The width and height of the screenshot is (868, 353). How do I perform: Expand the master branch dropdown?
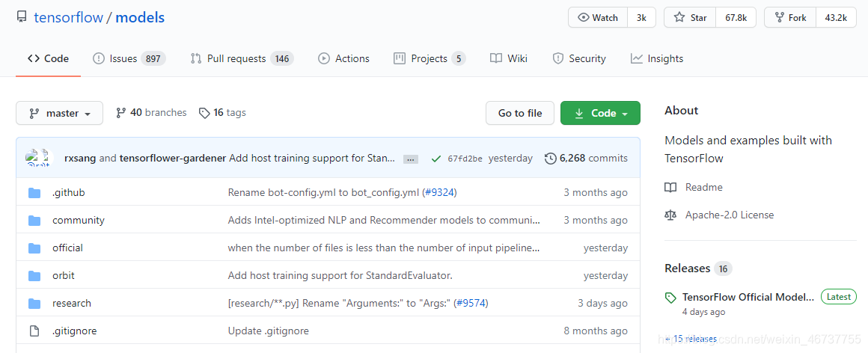pos(59,113)
